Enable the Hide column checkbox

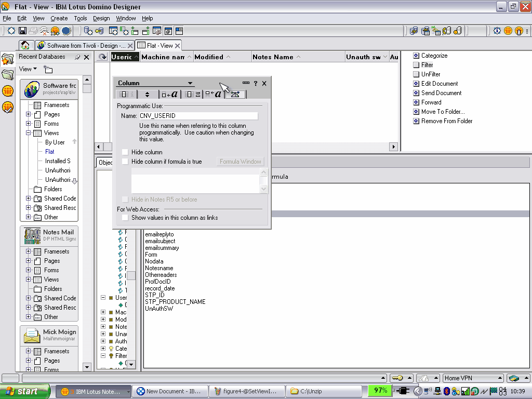[x=125, y=152]
